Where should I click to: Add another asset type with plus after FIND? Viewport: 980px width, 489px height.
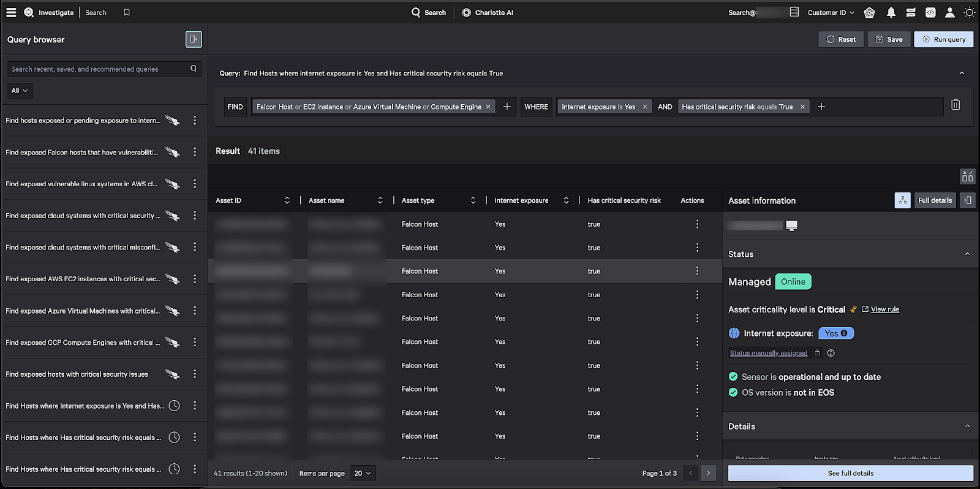click(x=507, y=107)
